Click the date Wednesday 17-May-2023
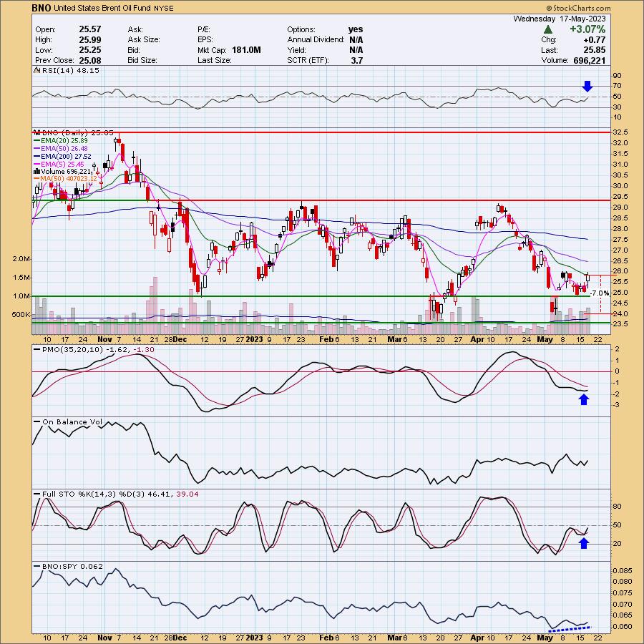 coord(560,19)
